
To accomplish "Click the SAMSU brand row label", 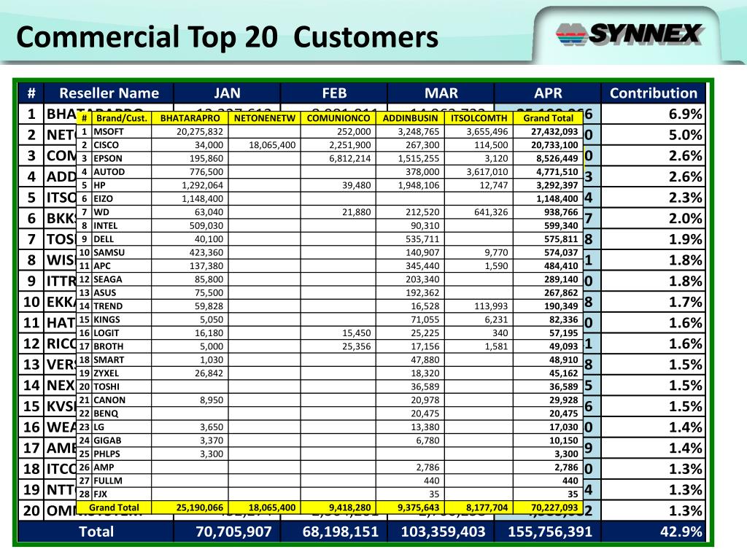I will [109, 252].
